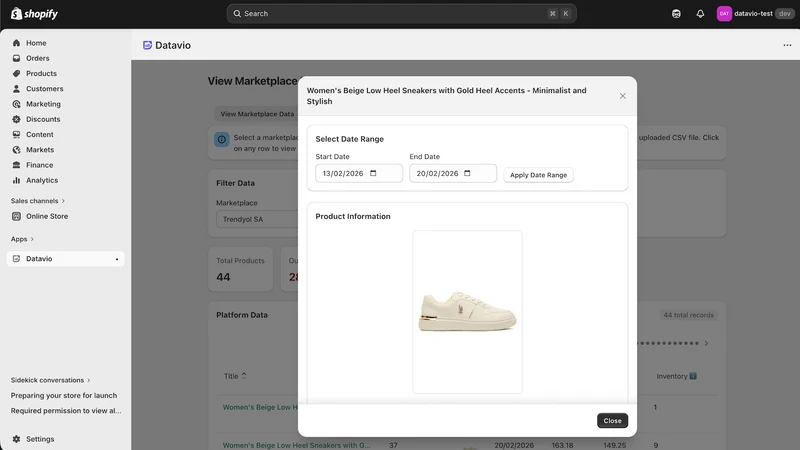800x450 pixels.
Task: Click the End Date field
Action: (453, 173)
